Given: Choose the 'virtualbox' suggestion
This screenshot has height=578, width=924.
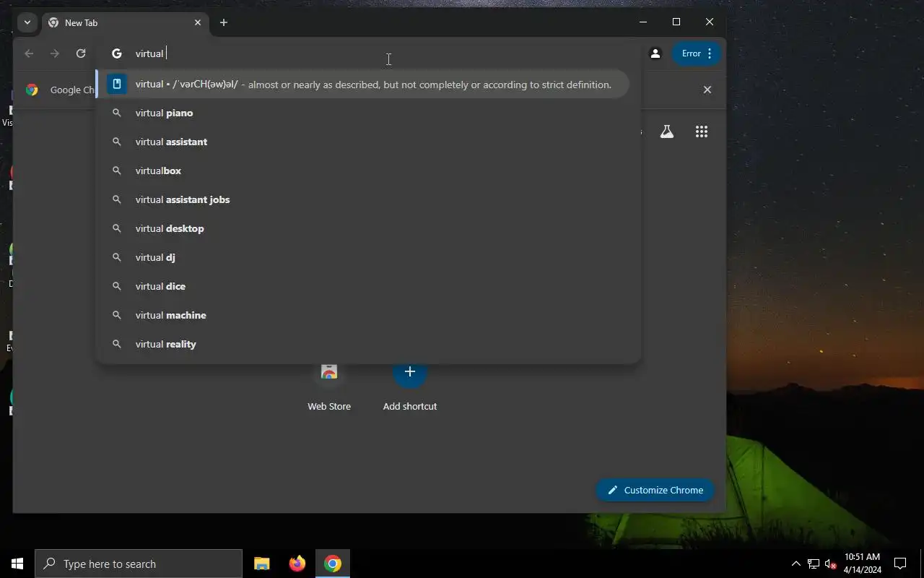Looking at the screenshot, I should (x=368, y=171).
